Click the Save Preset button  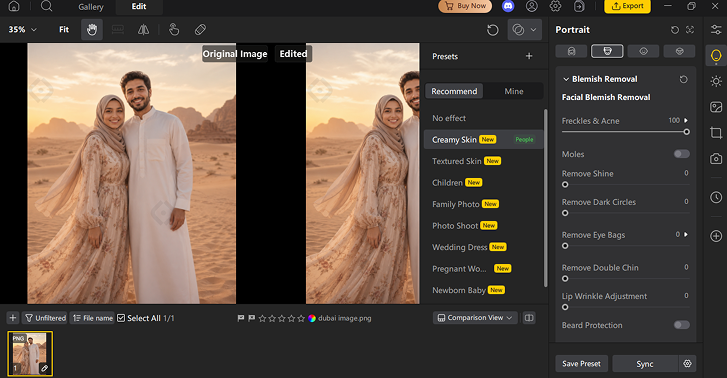(581, 364)
